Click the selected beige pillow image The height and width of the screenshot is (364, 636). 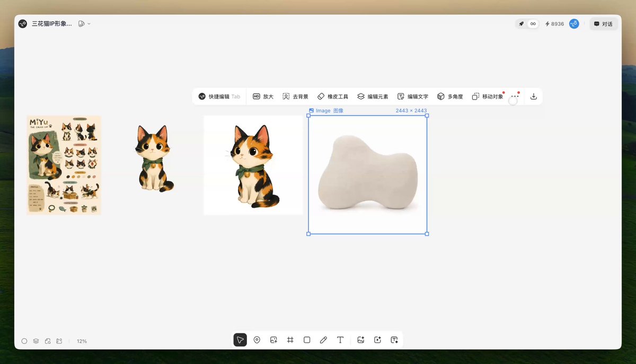pos(368,175)
